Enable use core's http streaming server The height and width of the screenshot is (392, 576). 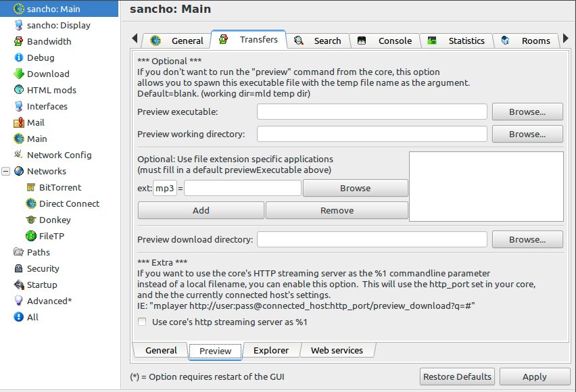point(142,322)
